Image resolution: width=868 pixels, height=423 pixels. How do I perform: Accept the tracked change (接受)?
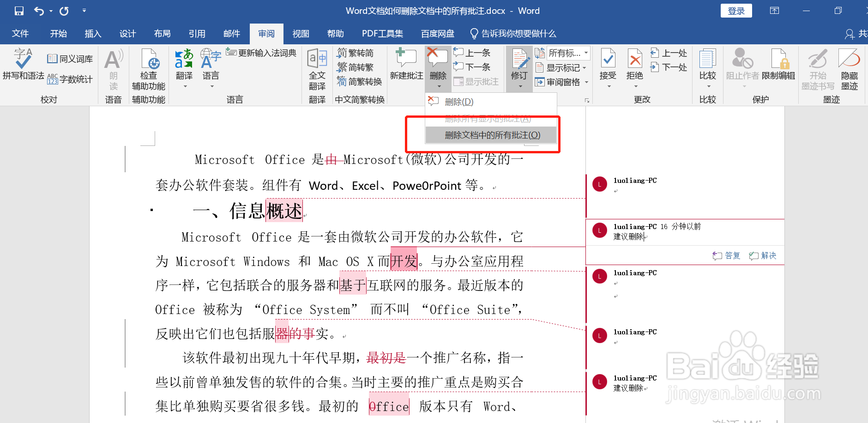pyautogui.click(x=608, y=64)
